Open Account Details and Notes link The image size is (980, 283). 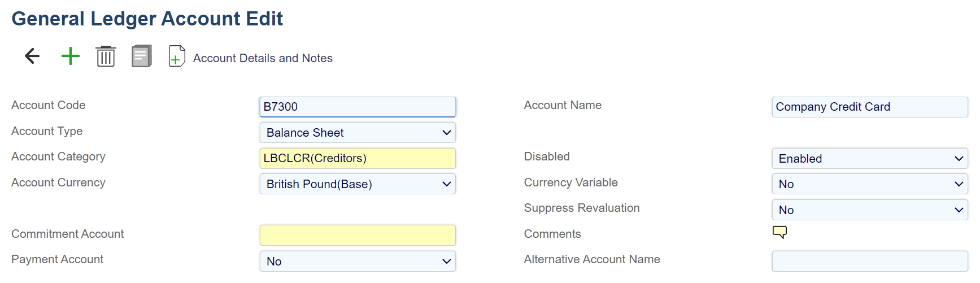[x=263, y=58]
